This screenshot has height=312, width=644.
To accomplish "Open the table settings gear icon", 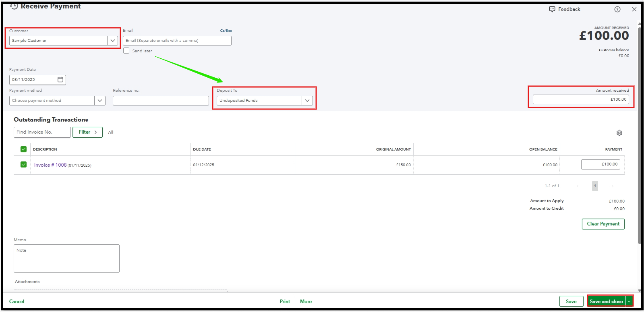I will tap(619, 133).
